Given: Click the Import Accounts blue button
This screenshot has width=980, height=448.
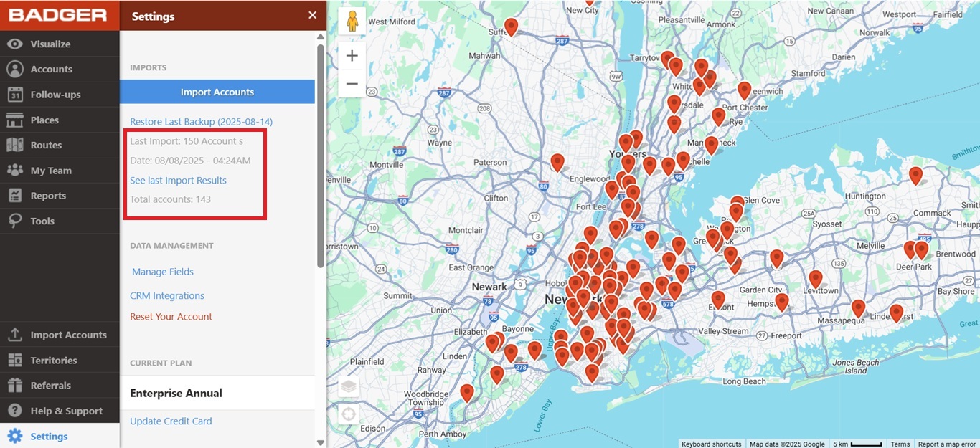Looking at the screenshot, I should pyautogui.click(x=217, y=92).
